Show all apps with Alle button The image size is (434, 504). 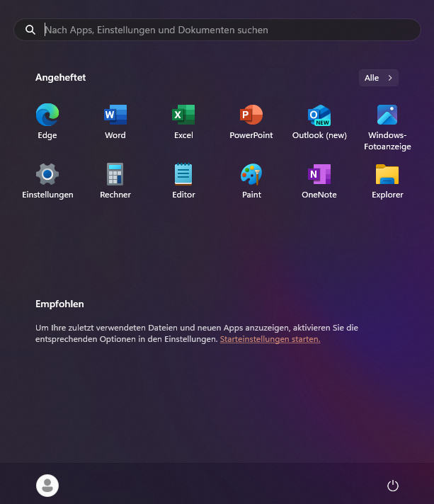tap(378, 78)
